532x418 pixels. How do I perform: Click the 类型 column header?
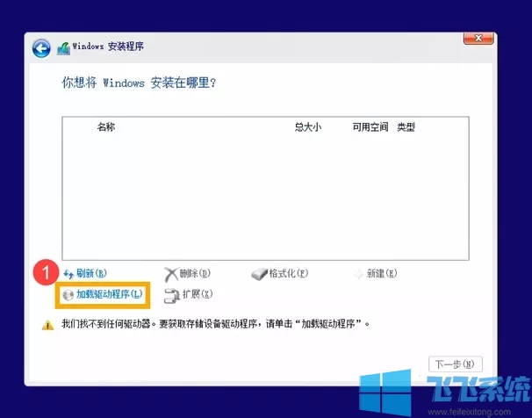pos(406,126)
